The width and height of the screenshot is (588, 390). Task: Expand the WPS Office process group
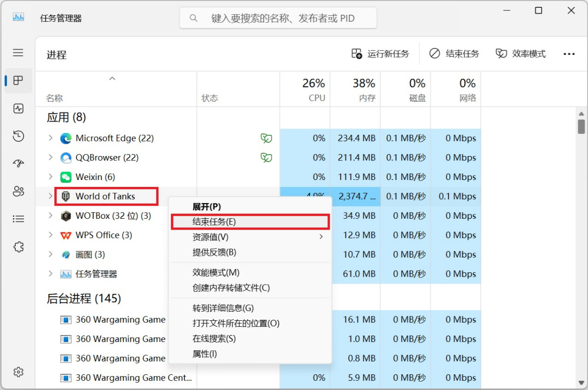click(x=50, y=235)
